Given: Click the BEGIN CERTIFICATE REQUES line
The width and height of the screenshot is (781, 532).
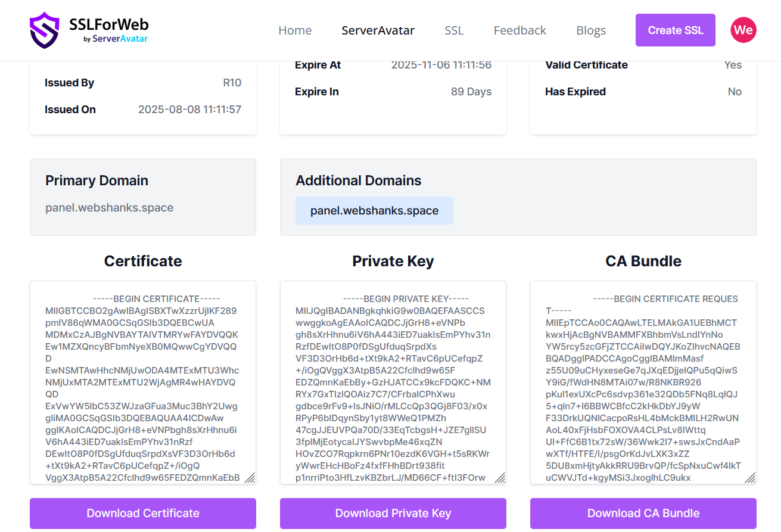Looking at the screenshot, I should point(665,299).
